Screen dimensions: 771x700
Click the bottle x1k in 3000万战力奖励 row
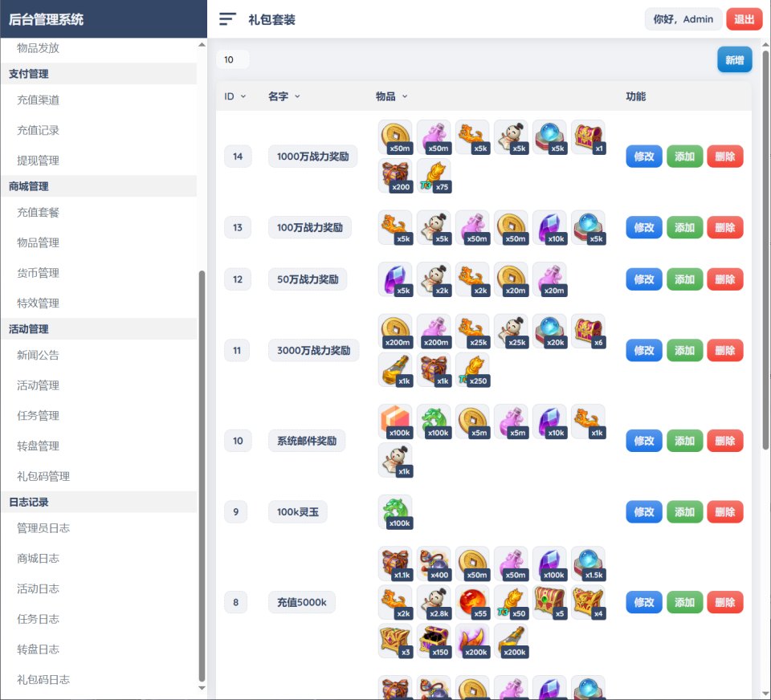pos(395,369)
